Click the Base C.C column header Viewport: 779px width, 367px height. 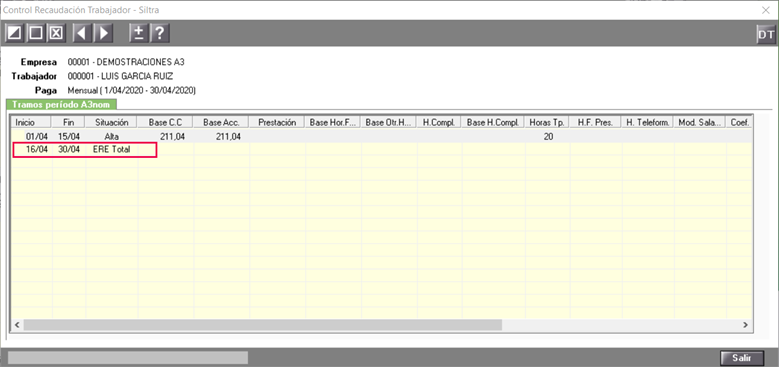click(x=165, y=122)
